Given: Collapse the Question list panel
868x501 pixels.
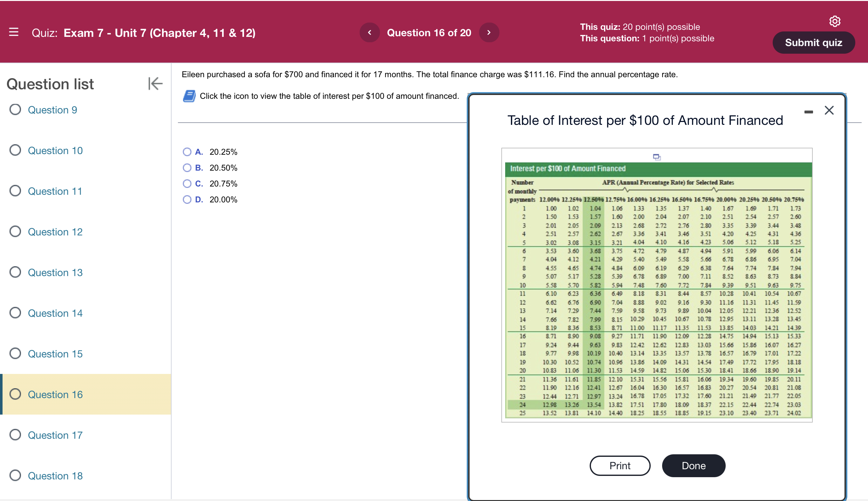Looking at the screenshot, I should (155, 84).
